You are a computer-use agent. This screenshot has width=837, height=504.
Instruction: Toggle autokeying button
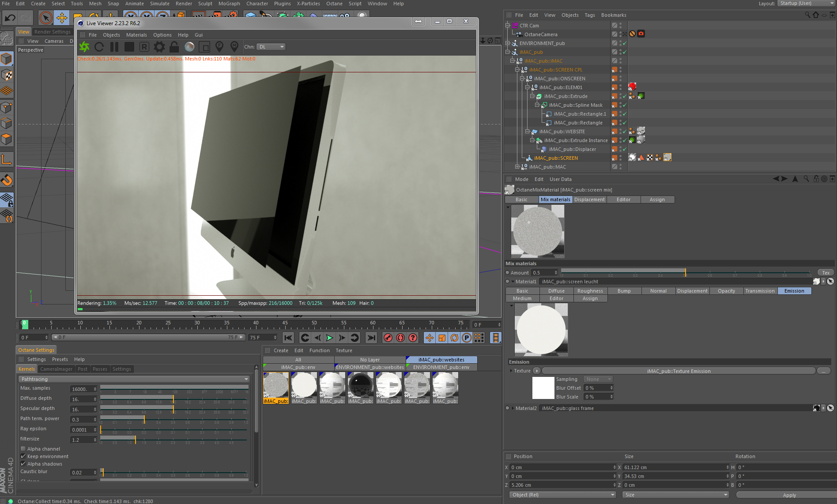pyautogui.click(x=400, y=338)
